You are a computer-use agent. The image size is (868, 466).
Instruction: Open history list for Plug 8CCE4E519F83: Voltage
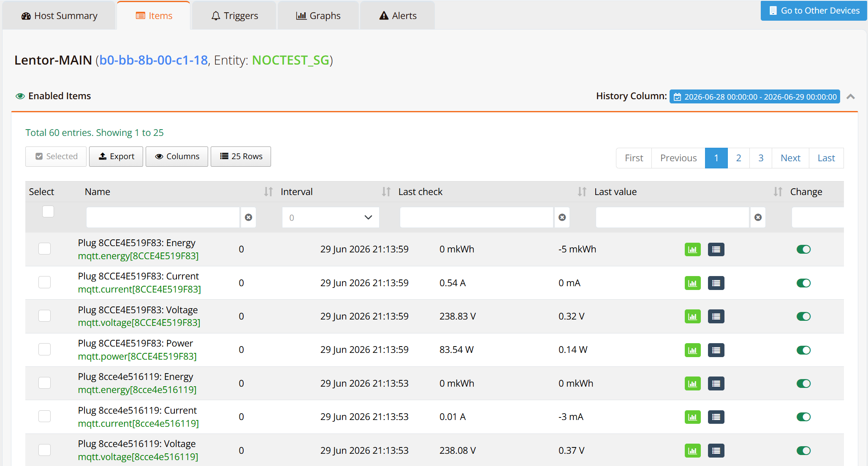[x=716, y=317]
